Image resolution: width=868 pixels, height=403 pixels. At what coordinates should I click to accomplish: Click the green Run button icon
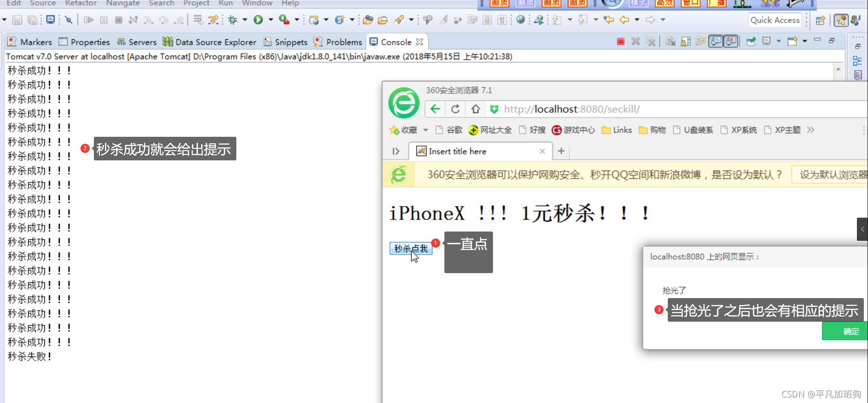(x=259, y=20)
